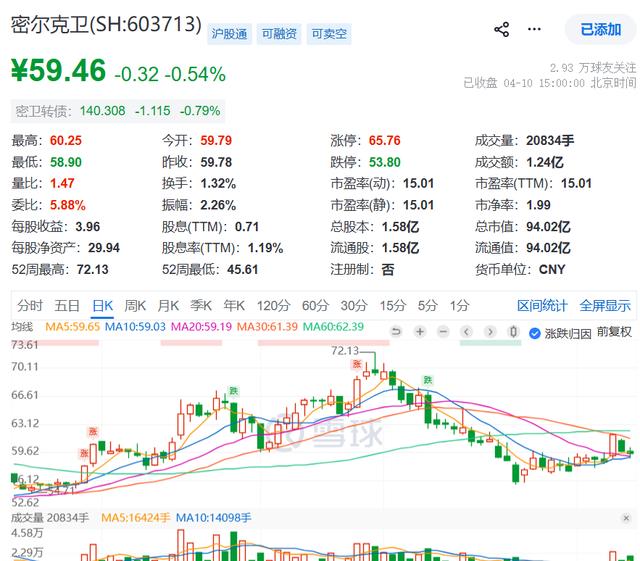Uncheck the 涨跌归因 checkbox
640x561 pixels.
pyautogui.click(x=535, y=334)
